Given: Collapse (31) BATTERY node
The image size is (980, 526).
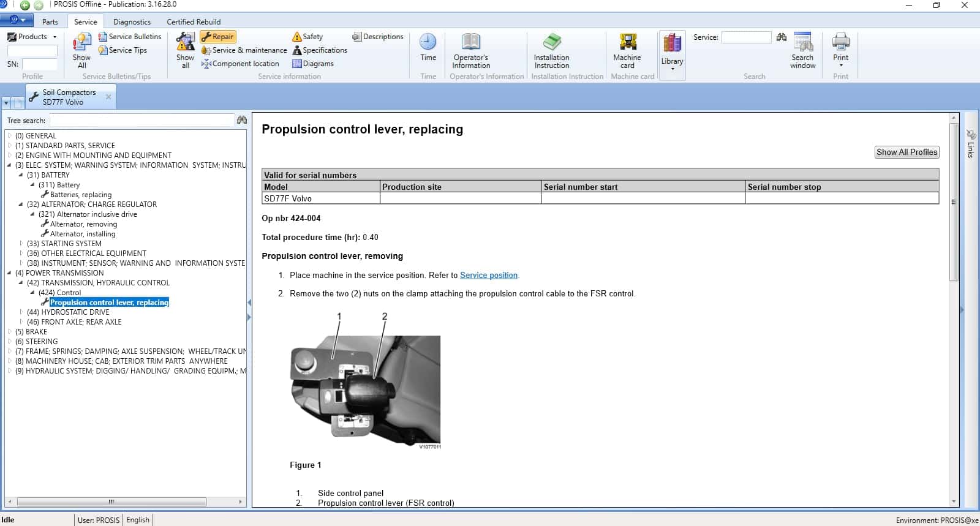Looking at the screenshot, I should pos(21,175).
